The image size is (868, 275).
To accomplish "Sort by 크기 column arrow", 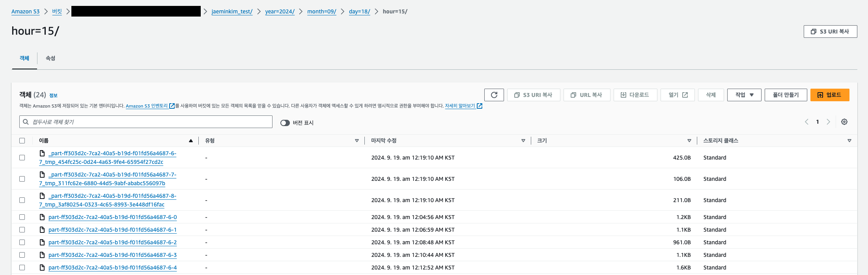I will [689, 141].
